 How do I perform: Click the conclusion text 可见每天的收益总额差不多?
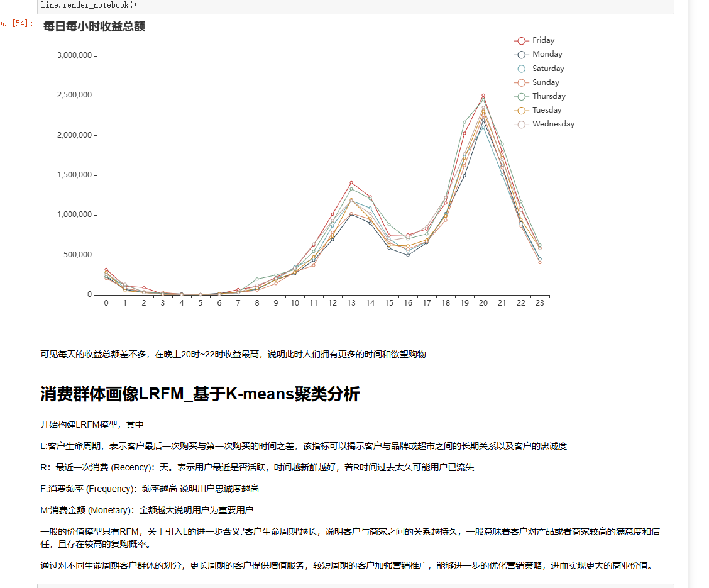point(233,354)
